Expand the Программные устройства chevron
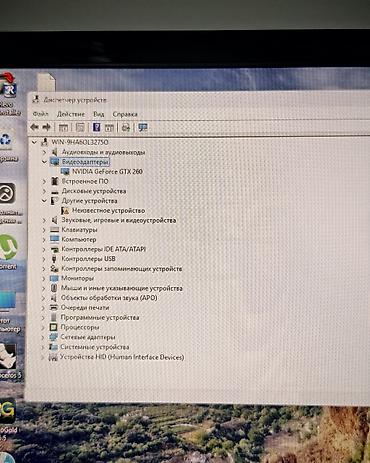Screen dimensions: 370x463 click(x=43, y=317)
